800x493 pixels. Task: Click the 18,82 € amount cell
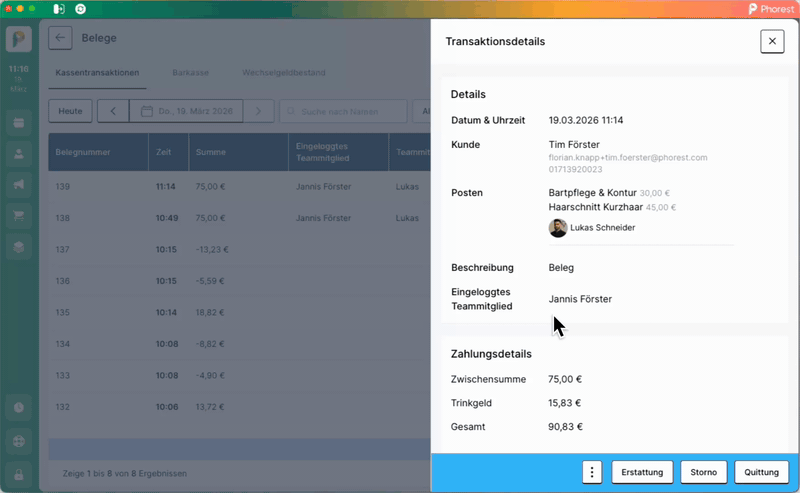click(x=210, y=312)
